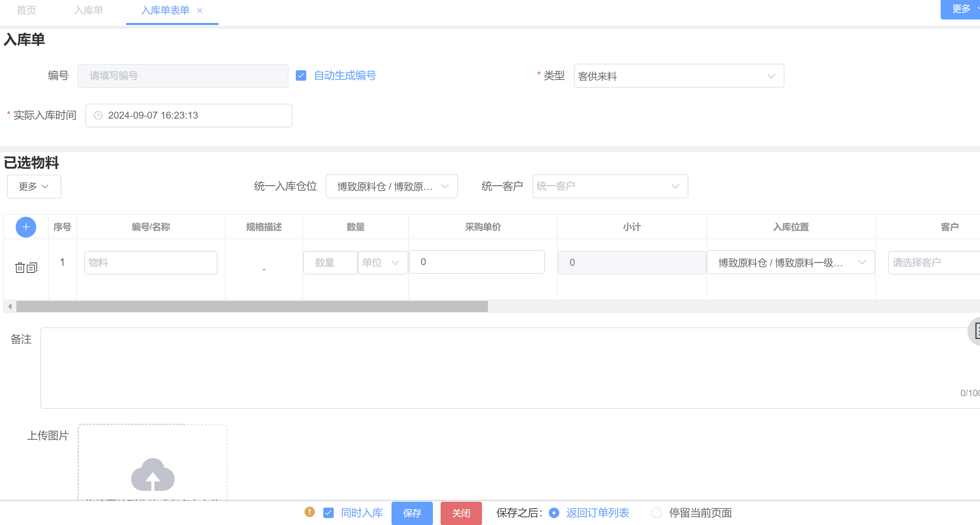Screen dimensions: 980x525
Task: Open 入库位置 dropdown in row 1
Action: pyautogui.click(x=791, y=262)
